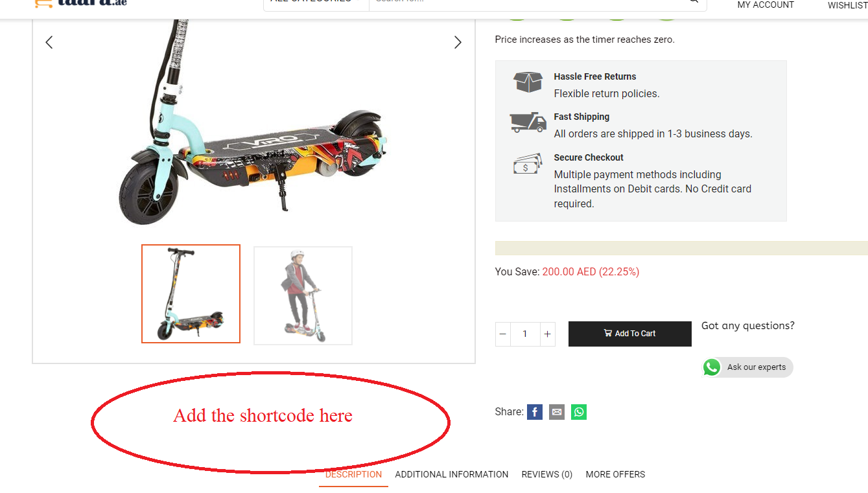This screenshot has height=493, width=868.
Task: Click the quantity input field
Action: pos(525,334)
